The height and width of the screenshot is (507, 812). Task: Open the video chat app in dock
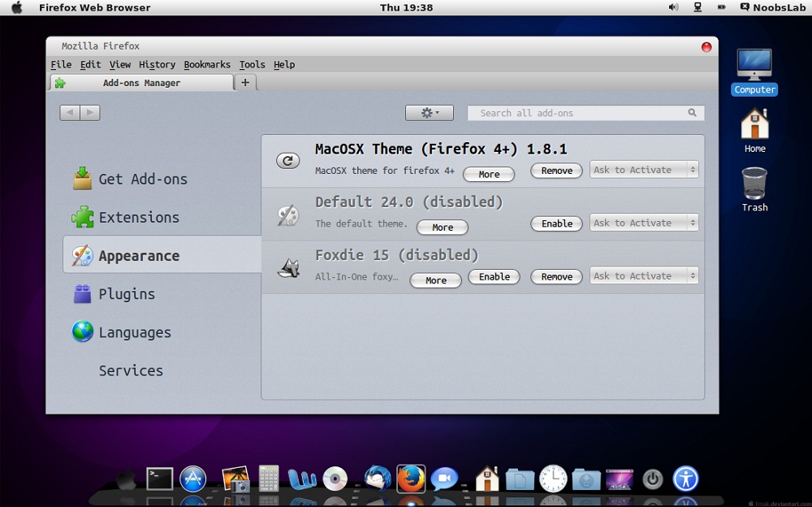click(444, 479)
